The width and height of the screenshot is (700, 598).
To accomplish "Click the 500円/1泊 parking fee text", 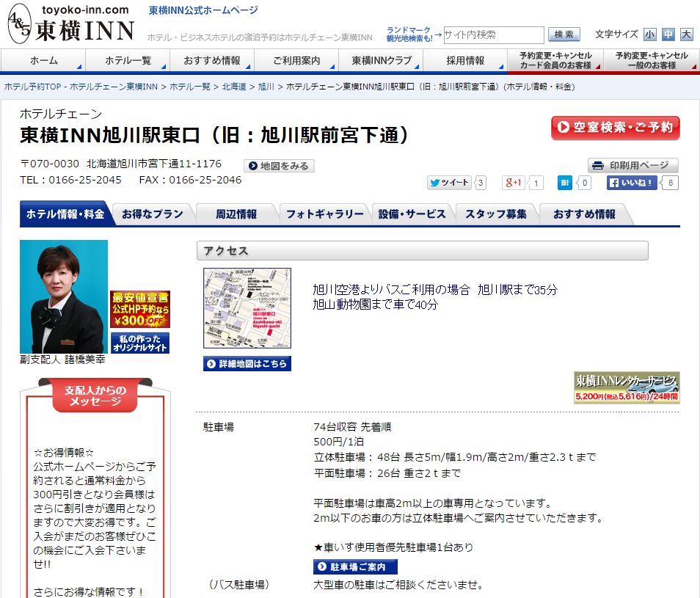I will click(x=338, y=442).
